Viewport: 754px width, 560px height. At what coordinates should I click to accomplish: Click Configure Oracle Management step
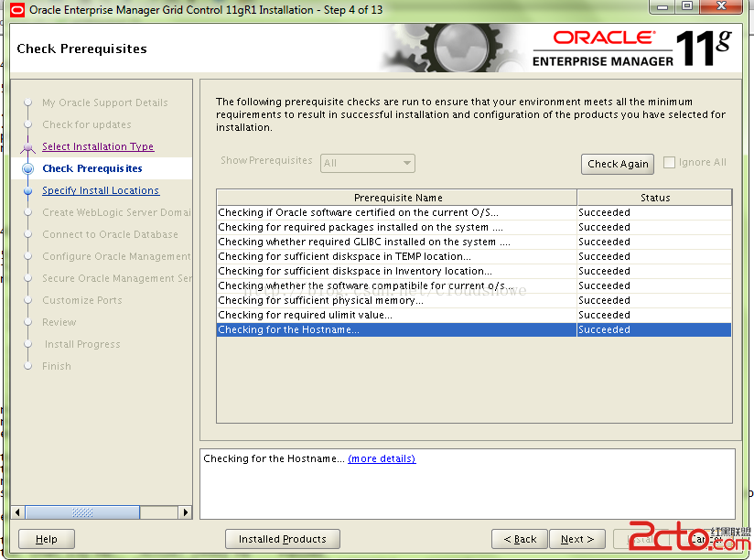pyautogui.click(x=116, y=256)
